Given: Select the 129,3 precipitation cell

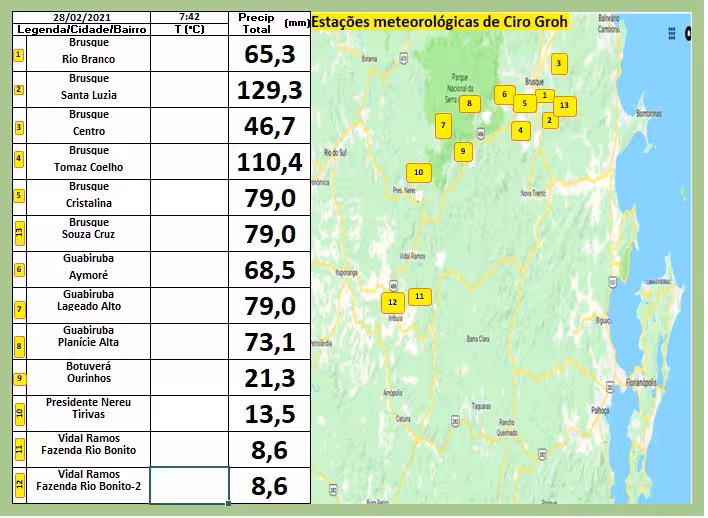Looking at the screenshot, I should pos(269,90).
